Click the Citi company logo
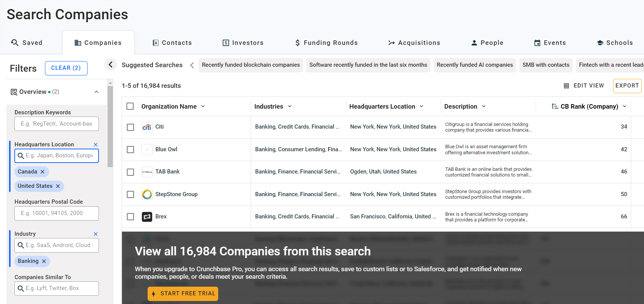Screen dimensions: 644x304 (147, 127)
